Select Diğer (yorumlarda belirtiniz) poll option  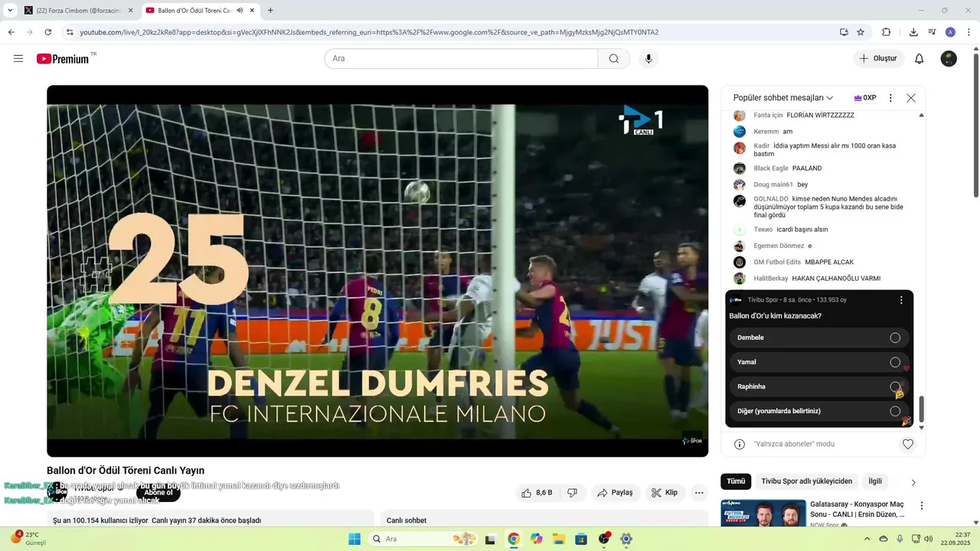[x=818, y=411]
